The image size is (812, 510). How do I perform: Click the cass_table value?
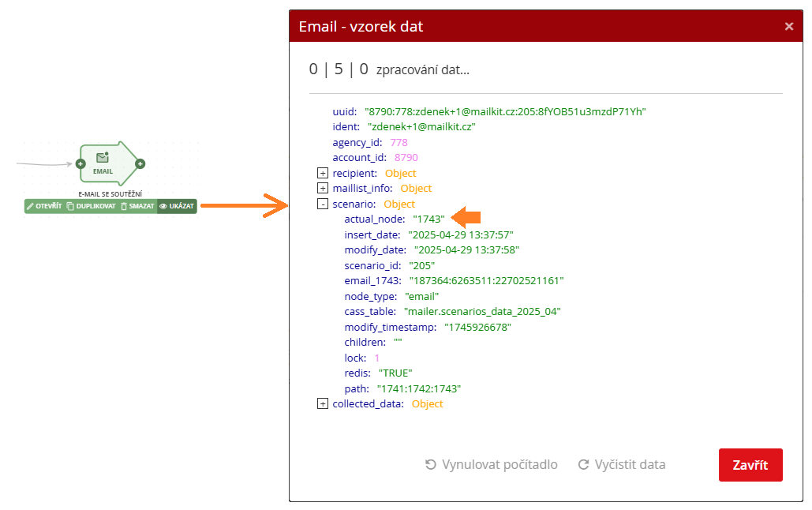pos(482,312)
